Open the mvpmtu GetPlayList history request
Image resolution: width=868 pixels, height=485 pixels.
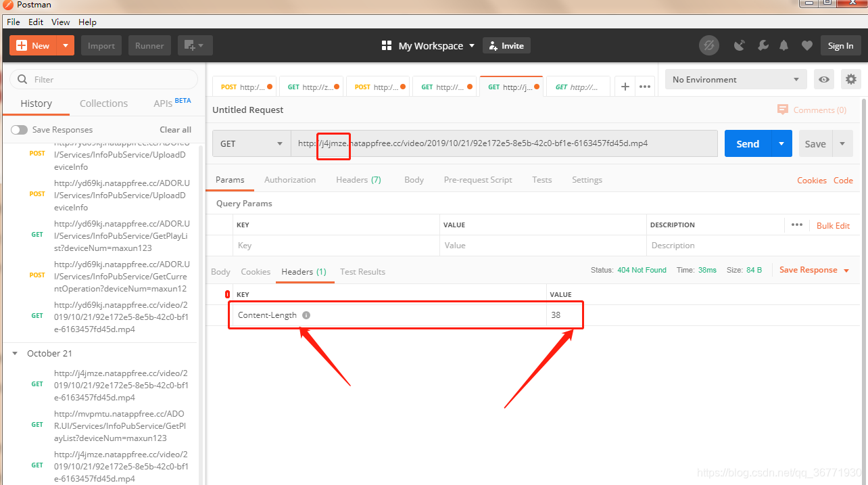point(120,425)
